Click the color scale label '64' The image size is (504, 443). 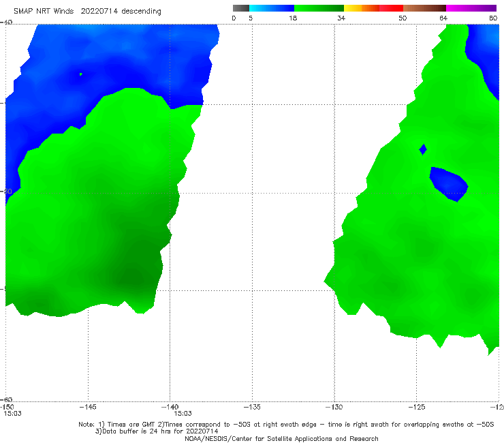click(443, 18)
